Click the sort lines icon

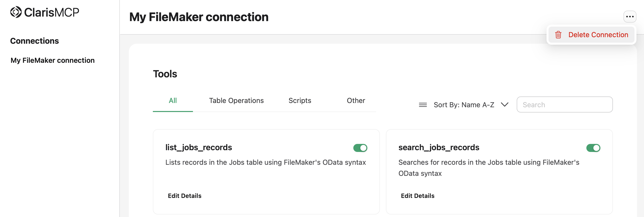(x=423, y=105)
